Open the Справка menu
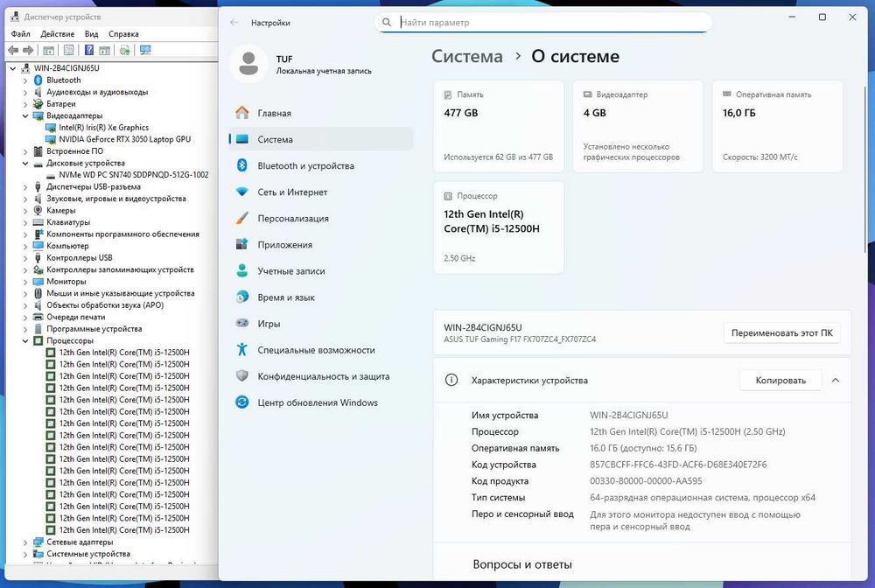This screenshot has width=875, height=588. point(123,33)
